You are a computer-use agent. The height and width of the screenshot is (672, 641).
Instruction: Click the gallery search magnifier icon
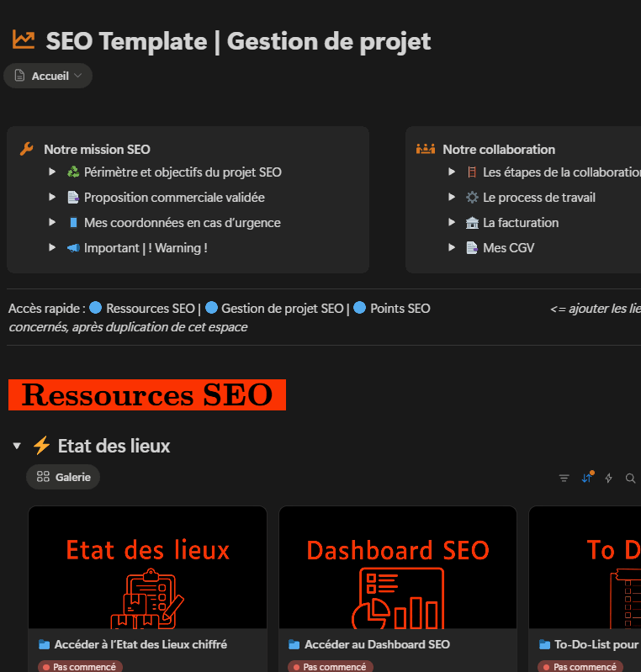coord(630,478)
